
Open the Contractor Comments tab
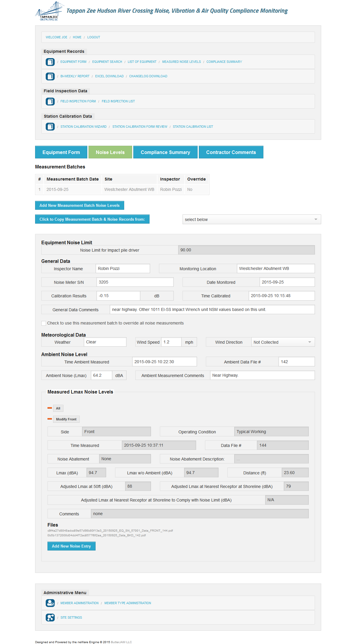(x=231, y=152)
